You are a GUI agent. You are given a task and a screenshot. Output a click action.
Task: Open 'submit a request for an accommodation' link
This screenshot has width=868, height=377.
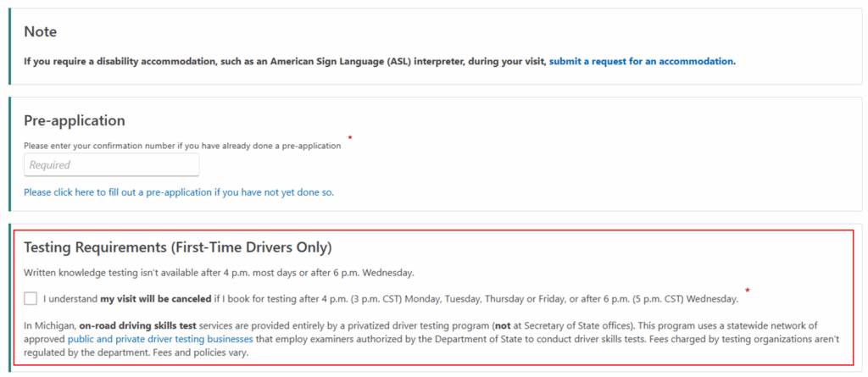tap(642, 61)
